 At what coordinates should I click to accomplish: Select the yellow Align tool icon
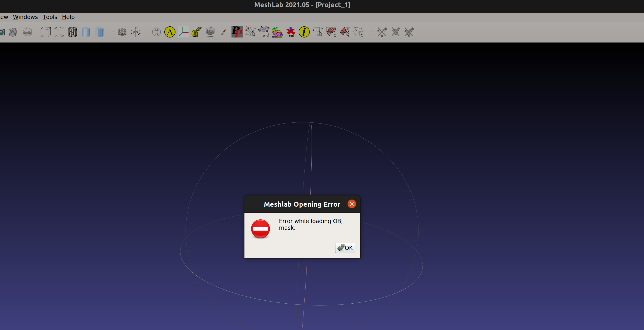coord(170,32)
